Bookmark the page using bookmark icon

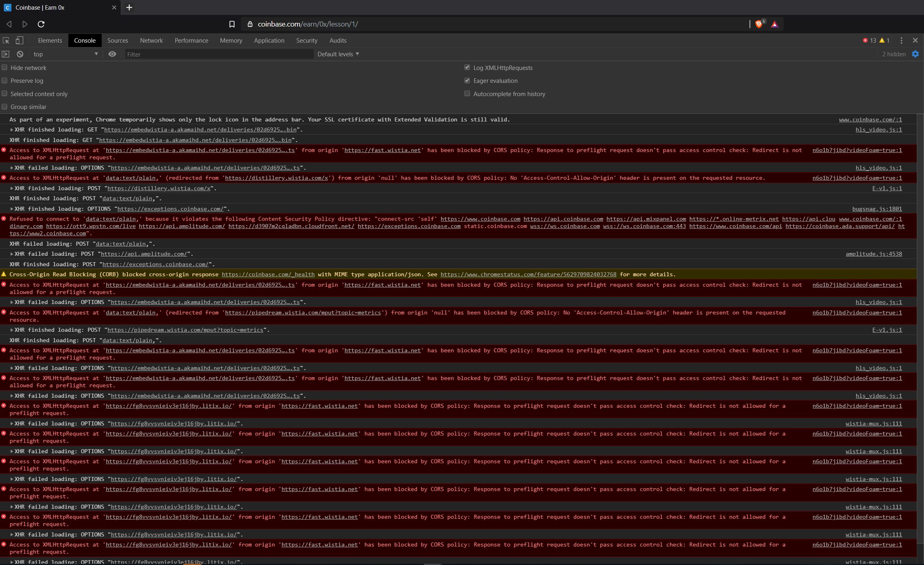(x=232, y=24)
